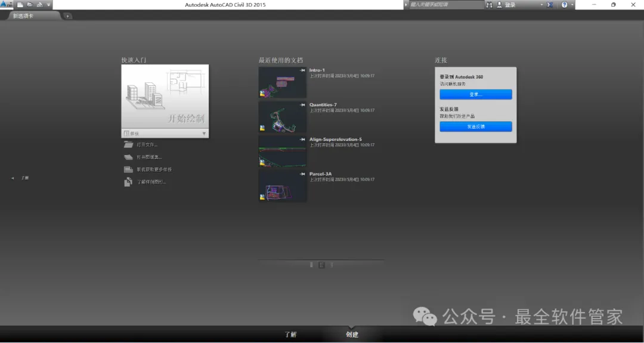This screenshot has height=343, width=644.
Task: Click the 打开图纸集... link text
Action: pos(150,157)
